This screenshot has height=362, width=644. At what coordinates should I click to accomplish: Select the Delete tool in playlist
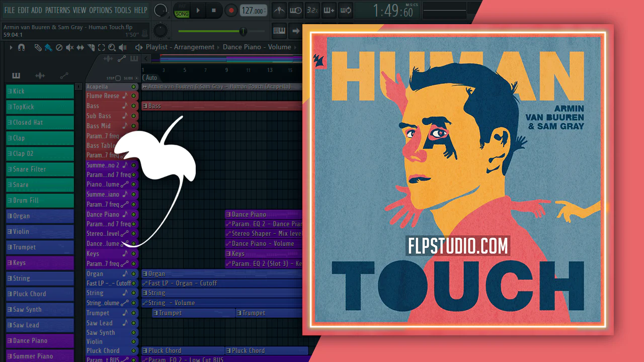(59, 47)
